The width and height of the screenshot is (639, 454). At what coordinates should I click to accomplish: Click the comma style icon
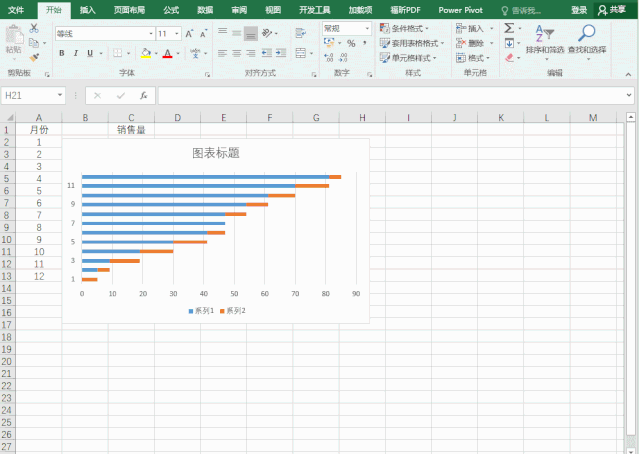364,42
